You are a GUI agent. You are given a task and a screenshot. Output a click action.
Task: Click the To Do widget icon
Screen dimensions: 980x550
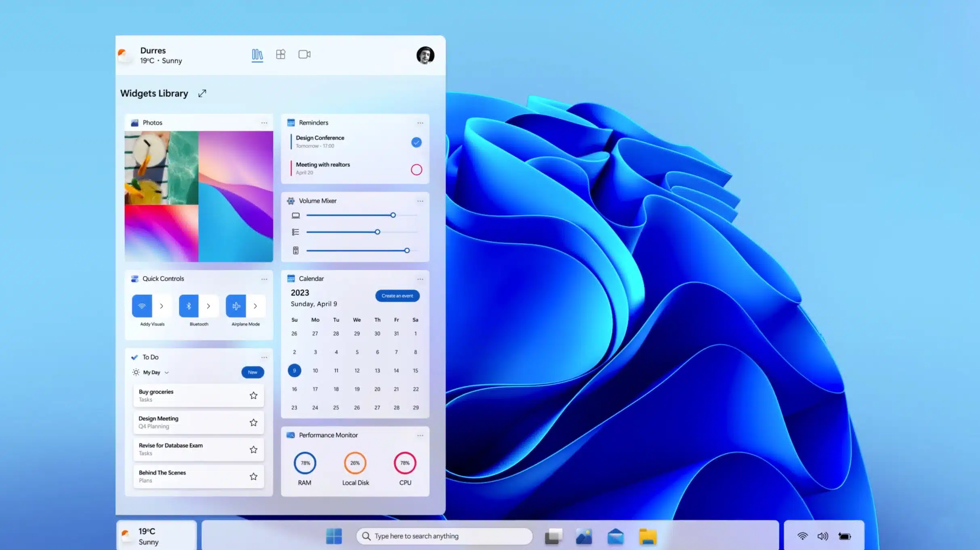pyautogui.click(x=134, y=357)
